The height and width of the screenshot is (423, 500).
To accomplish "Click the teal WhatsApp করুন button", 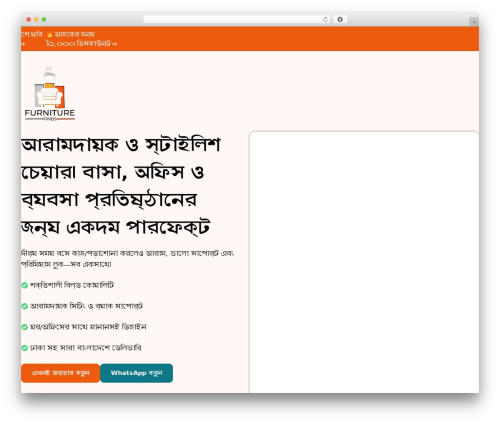I will pyautogui.click(x=136, y=373).
